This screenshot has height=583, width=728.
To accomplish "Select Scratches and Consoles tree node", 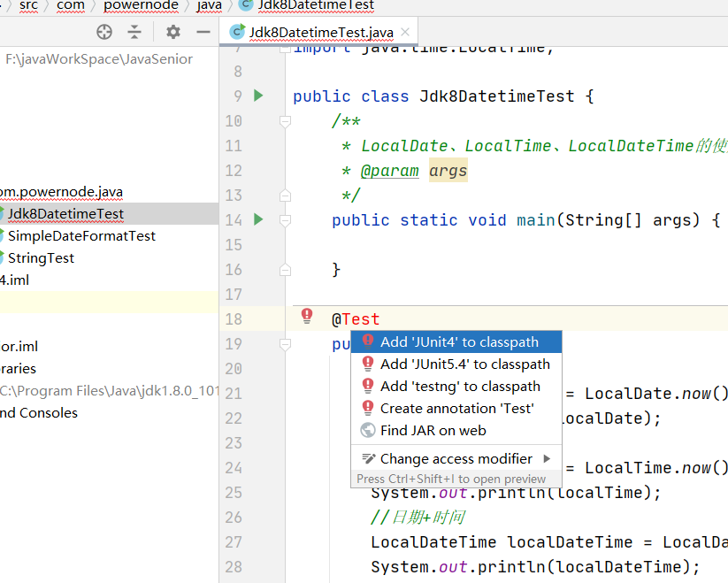I will pyautogui.click(x=39, y=412).
